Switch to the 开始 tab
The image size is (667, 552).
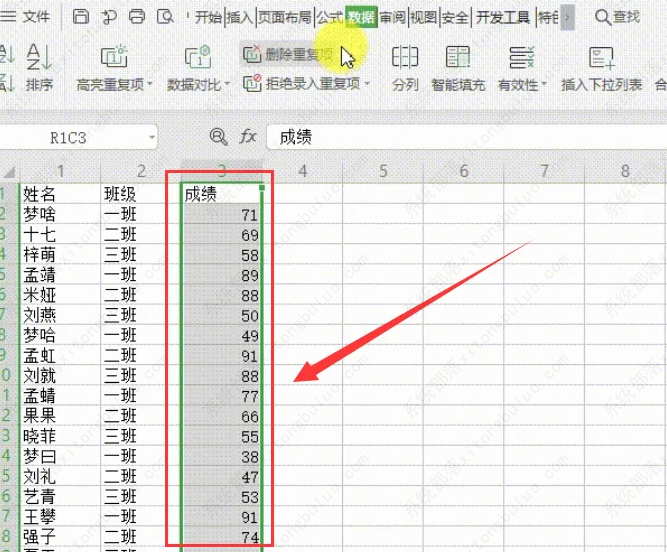pyautogui.click(x=208, y=17)
